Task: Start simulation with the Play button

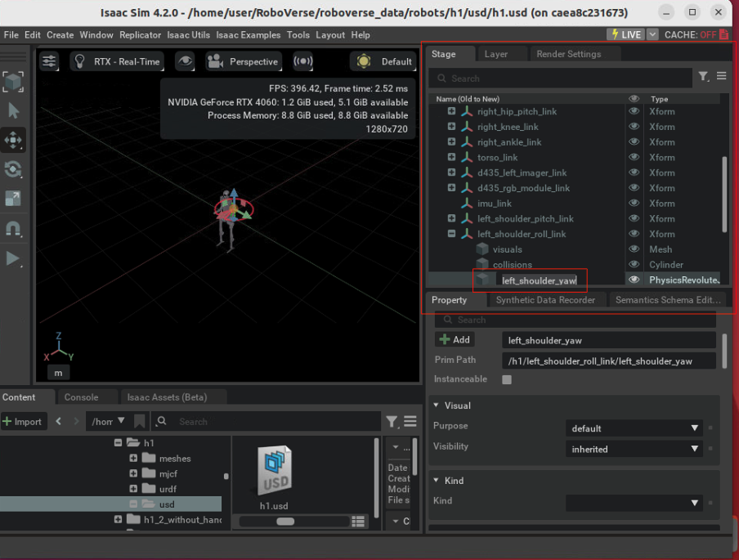Action: pyautogui.click(x=13, y=258)
